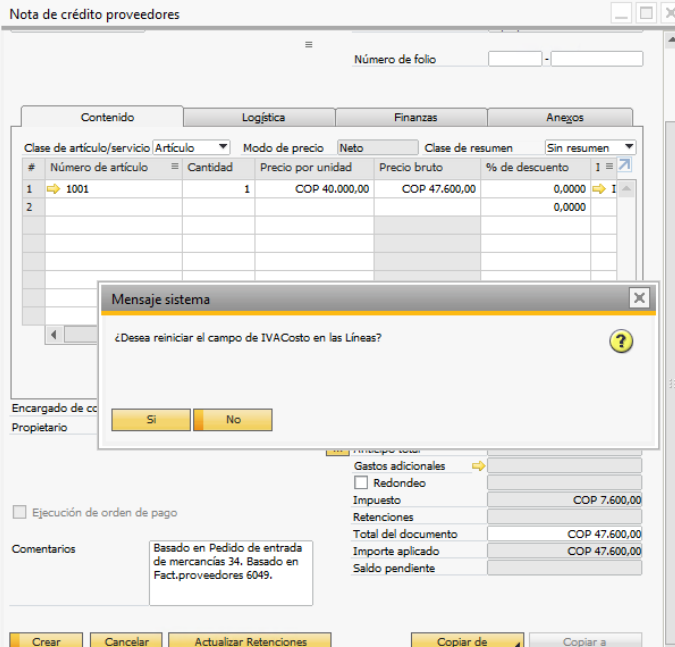This screenshot has height=647, width=675.
Task: Open the column menu in Número de artículo header
Action: [x=175, y=167]
